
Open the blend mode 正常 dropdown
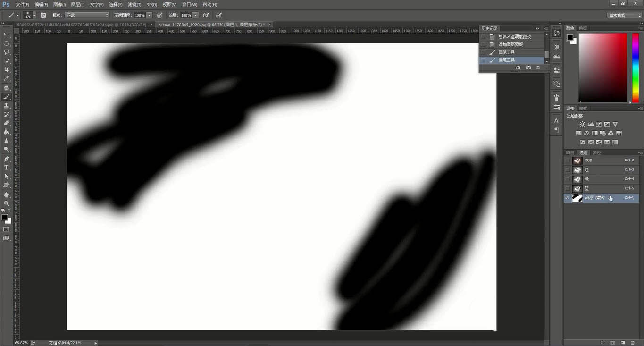[x=87, y=15]
